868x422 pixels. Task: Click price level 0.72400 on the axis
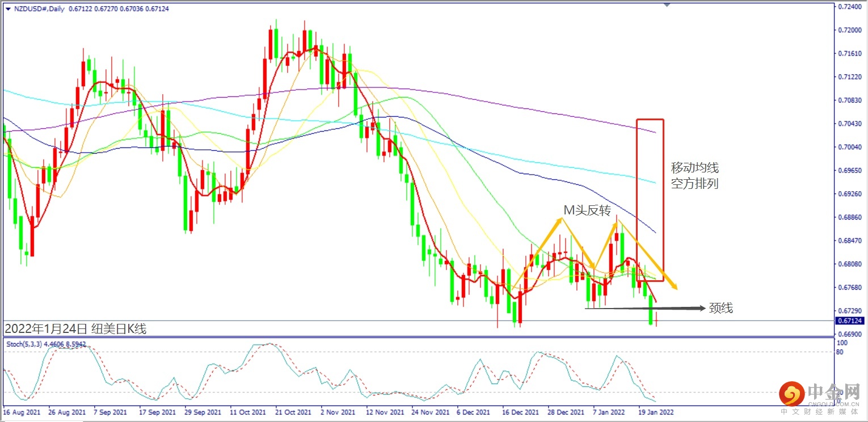[x=849, y=7]
